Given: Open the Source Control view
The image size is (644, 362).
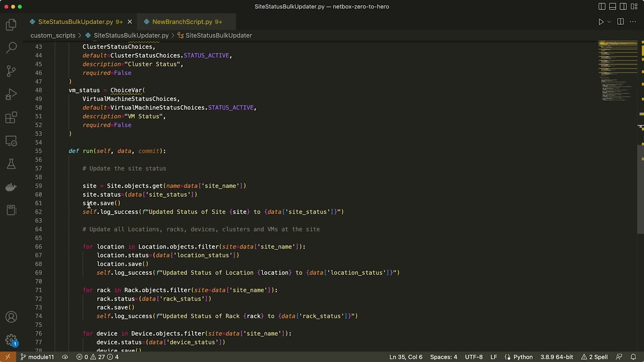Looking at the screenshot, I should (x=11, y=71).
